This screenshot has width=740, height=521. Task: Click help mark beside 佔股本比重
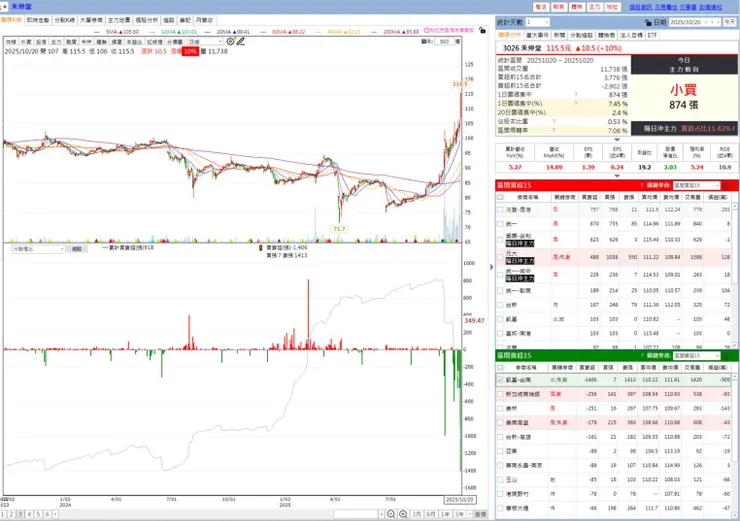tap(554, 121)
